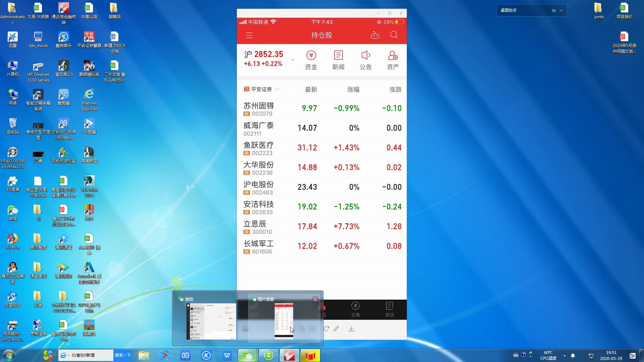Tap the search magnifier in the 持仓股 header
644x362 pixels.
click(394, 35)
